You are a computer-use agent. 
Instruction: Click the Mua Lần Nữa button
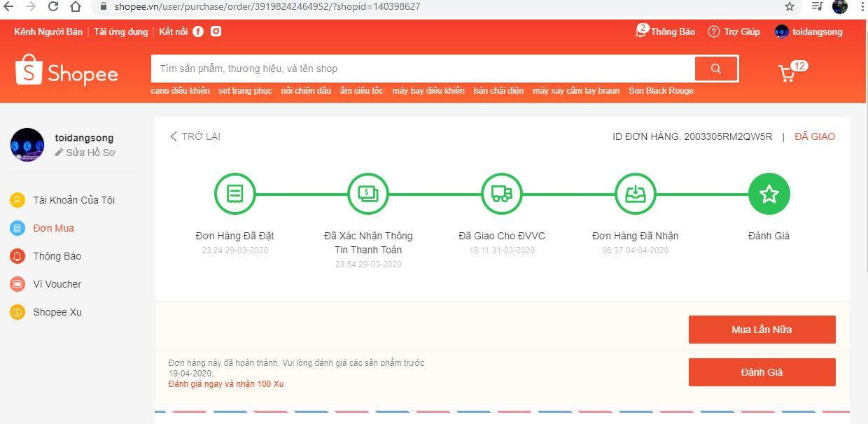pyautogui.click(x=762, y=330)
